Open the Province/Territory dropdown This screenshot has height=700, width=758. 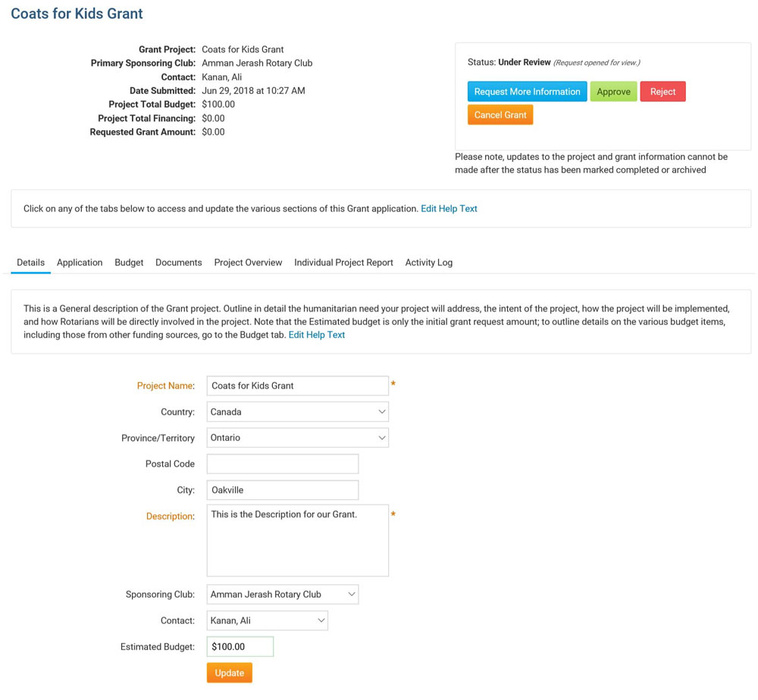[297, 438]
